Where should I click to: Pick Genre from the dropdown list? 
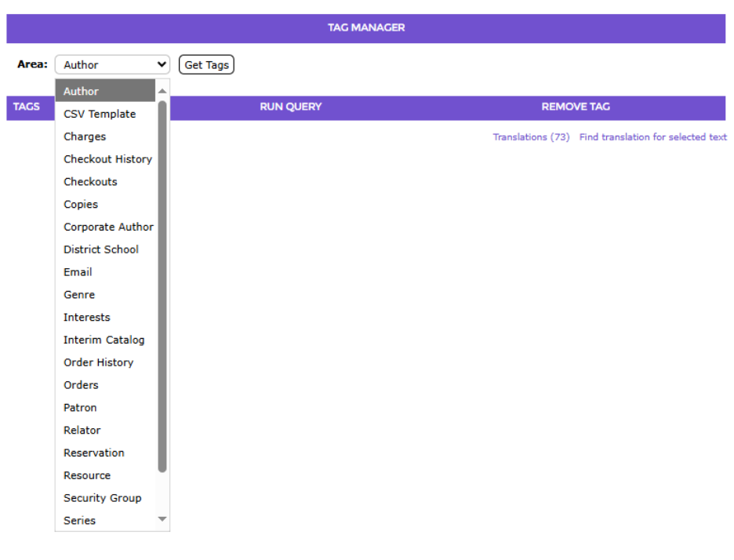pyautogui.click(x=105, y=295)
